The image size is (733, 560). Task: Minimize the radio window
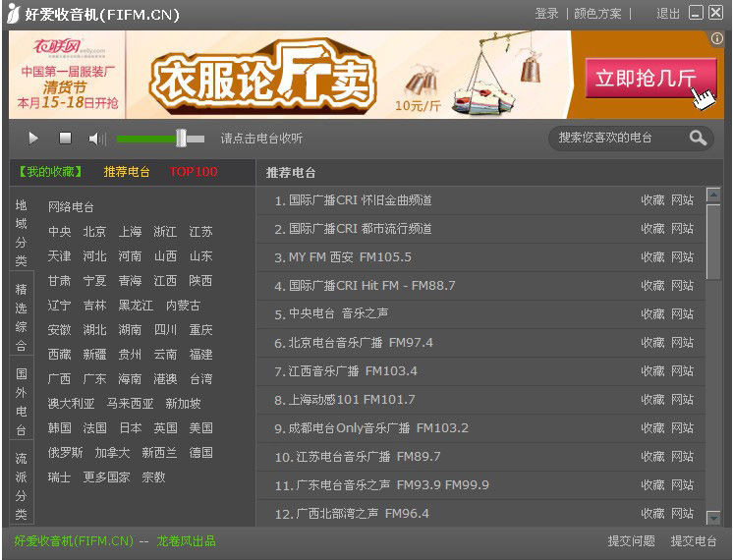[x=696, y=13]
